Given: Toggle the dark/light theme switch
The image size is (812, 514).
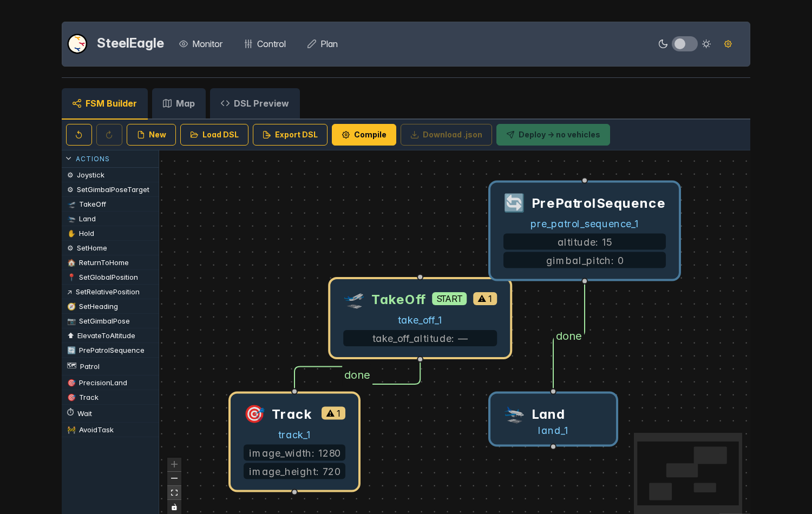Looking at the screenshot, I should (x=685, y=44).
